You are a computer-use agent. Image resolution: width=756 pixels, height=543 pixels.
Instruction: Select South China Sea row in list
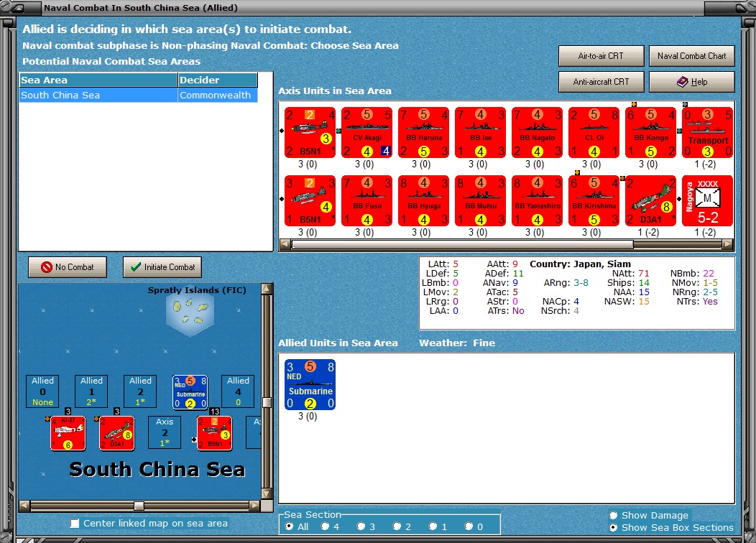pyautogui.click(x=139, y=95)
